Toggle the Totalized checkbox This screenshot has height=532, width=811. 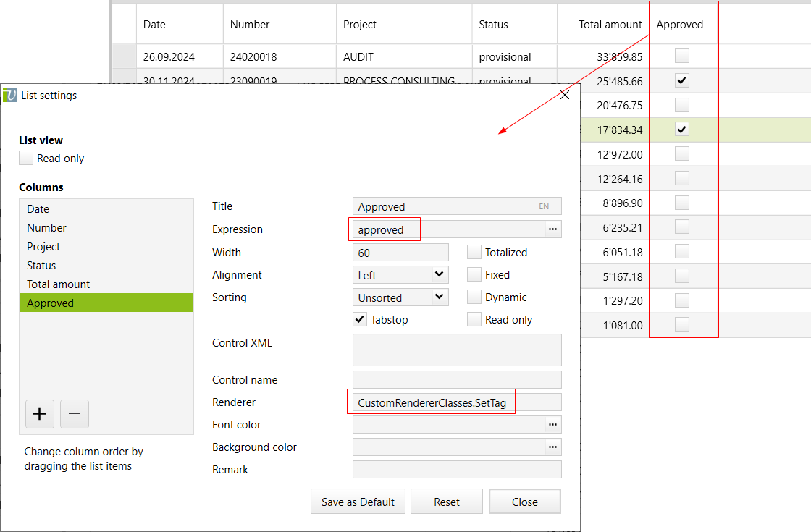474,253
